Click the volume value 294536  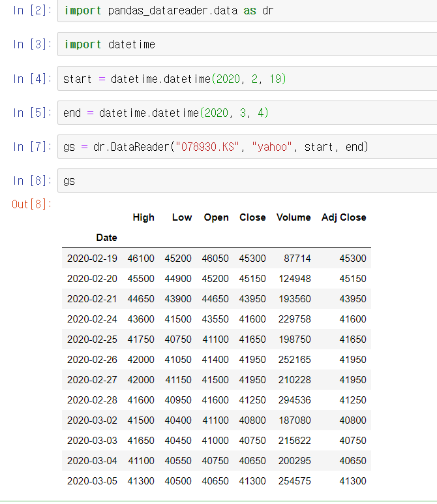tap(295, 400)
